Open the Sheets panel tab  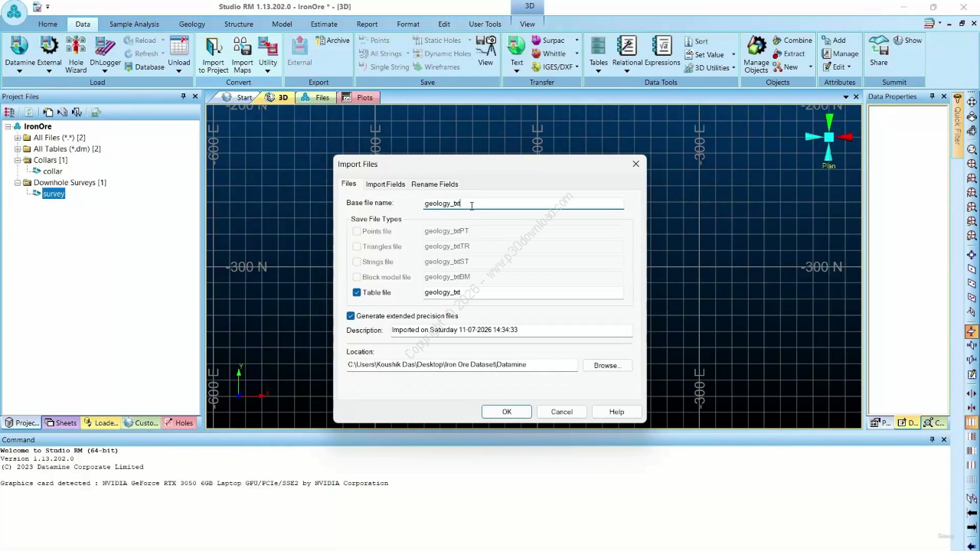click(x=61, y=422)
